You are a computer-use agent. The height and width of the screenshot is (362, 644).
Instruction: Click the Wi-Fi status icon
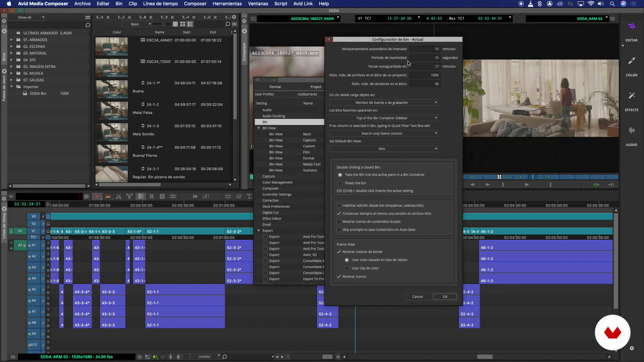[x=591, y=4]
